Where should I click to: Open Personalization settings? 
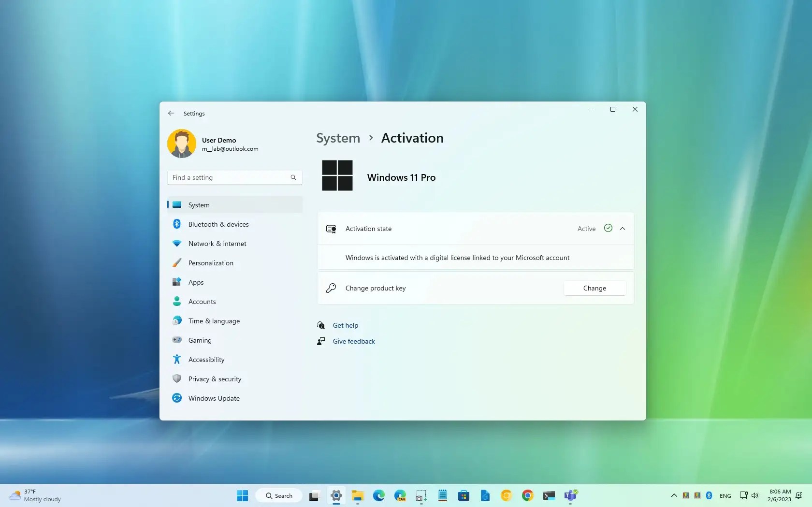pos(210,263)
